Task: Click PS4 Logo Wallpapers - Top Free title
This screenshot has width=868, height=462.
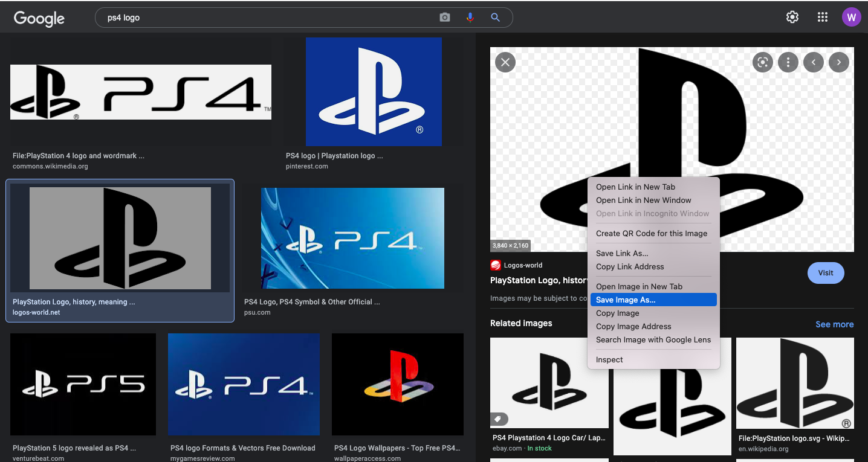Action: tap(397, 448)
